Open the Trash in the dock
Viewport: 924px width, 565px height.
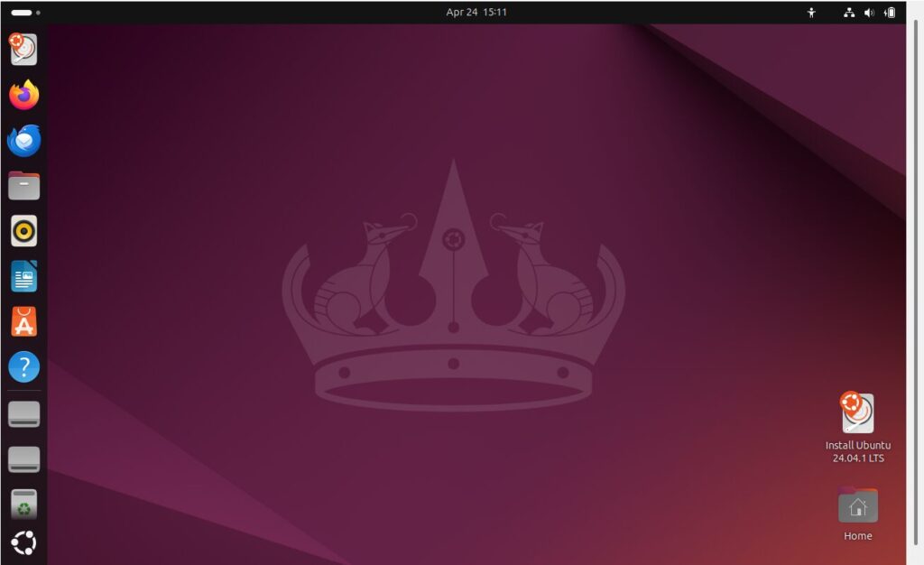click(x=23, y=505)
